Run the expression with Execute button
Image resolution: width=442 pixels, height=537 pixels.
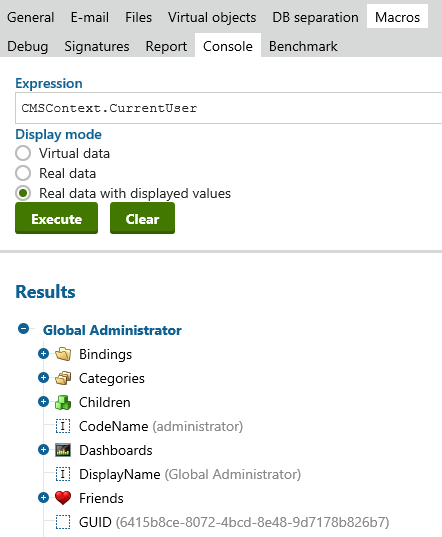(x=56, y=218)
